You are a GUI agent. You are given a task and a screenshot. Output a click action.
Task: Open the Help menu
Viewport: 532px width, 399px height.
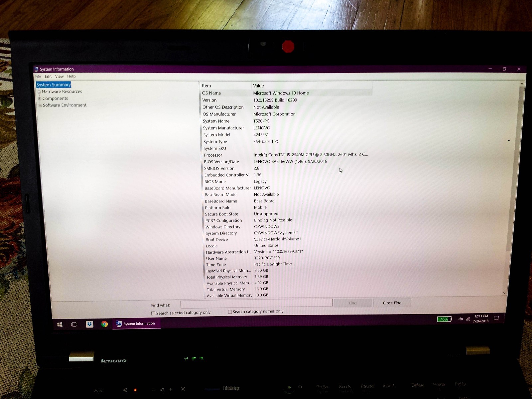[x=71, y=76]
